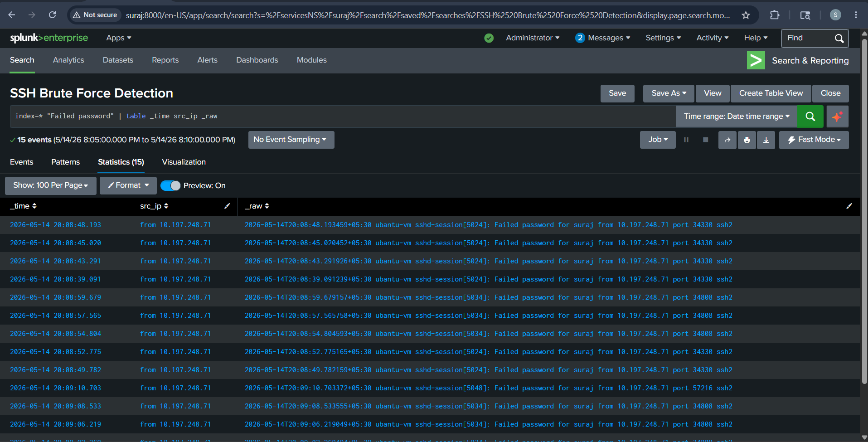Switch to the Visualization tab
The image size is (868, 442).
pos(184,162)
